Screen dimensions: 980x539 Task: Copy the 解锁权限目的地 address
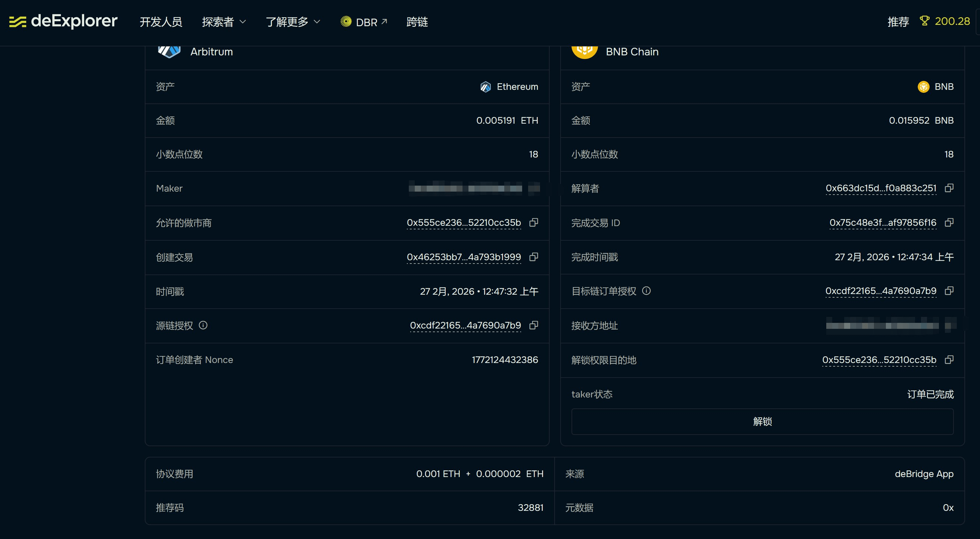tap(949, 360)
